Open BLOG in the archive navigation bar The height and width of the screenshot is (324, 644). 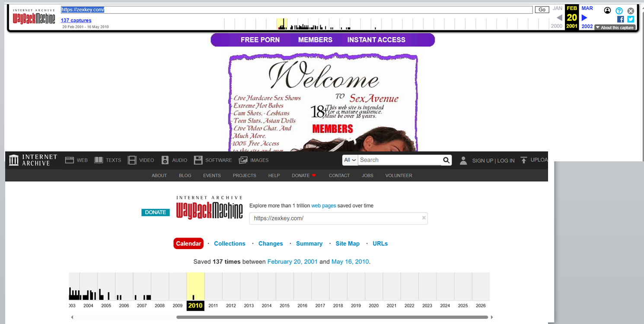click(185, 176)
